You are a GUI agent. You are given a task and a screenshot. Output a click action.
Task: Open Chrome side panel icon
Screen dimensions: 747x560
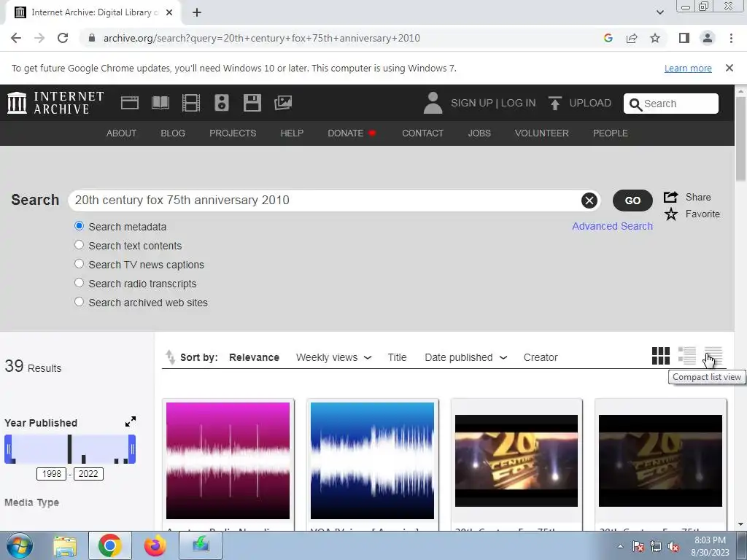point(684,38)
